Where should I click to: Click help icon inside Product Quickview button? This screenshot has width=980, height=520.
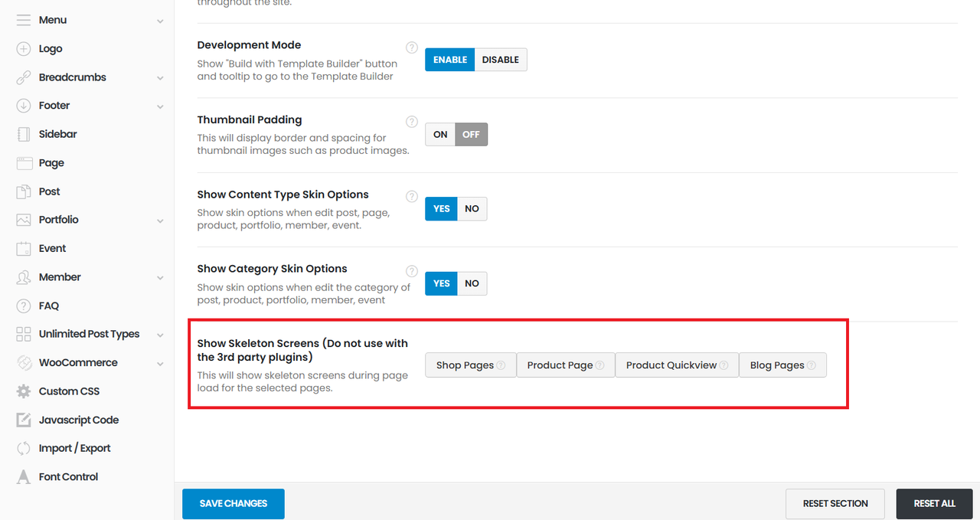[723, 365]
